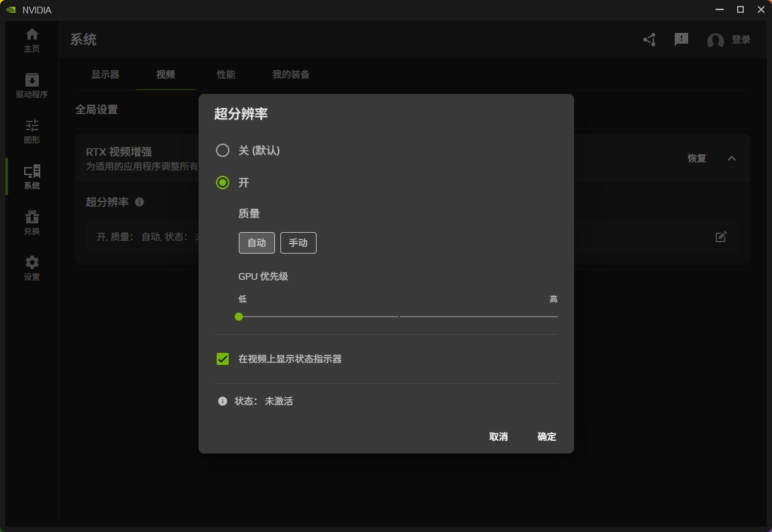Uncheck 在视频上显示状态指示器 checkbox
772x532 pixels.
coord(223,359)
